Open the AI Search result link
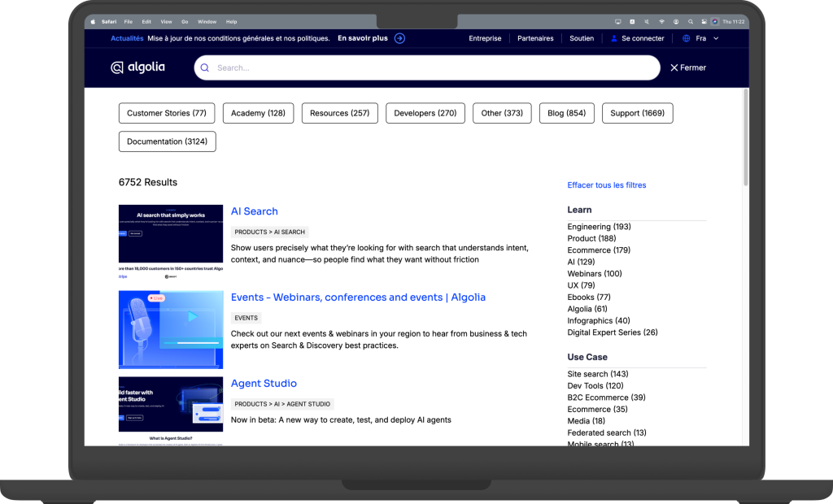 (x=254, y=211)
